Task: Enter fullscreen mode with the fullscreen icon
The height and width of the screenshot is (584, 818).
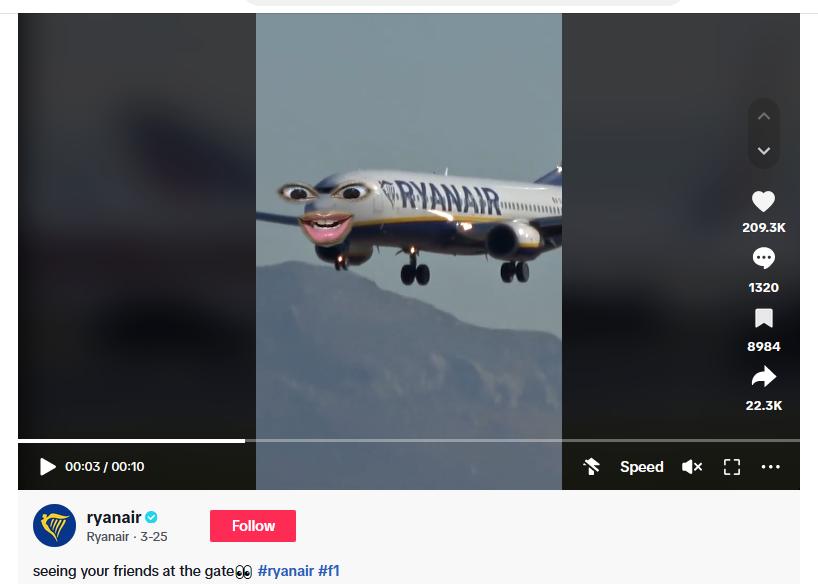Action: tap(732, 467)
